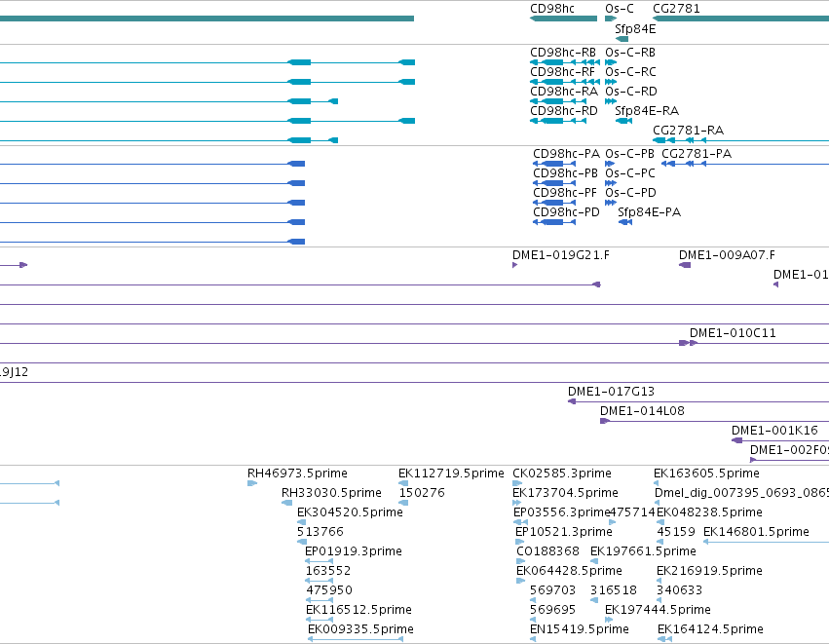The width and height of the screenshot is (829, 644).
Task: Select the EK146801.5prime EST
Action: [x=766, y=542]
